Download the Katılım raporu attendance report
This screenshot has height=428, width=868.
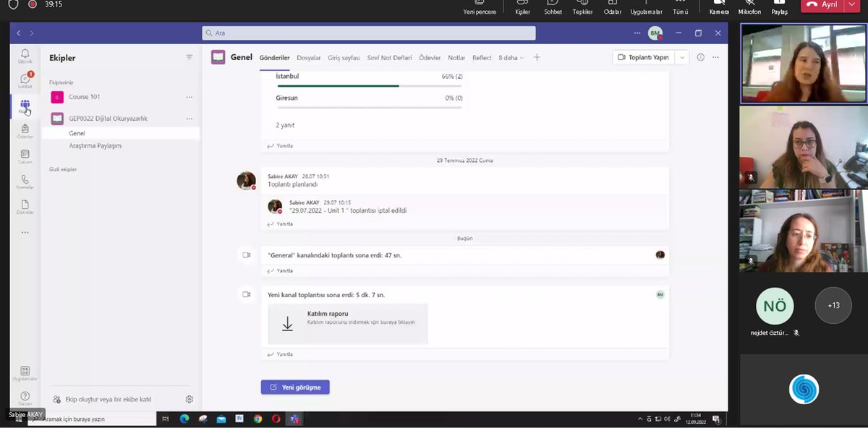348,323
